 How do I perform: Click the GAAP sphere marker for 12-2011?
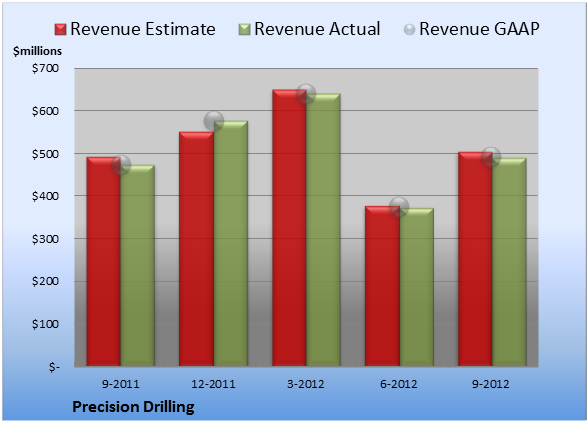(214, 121)
